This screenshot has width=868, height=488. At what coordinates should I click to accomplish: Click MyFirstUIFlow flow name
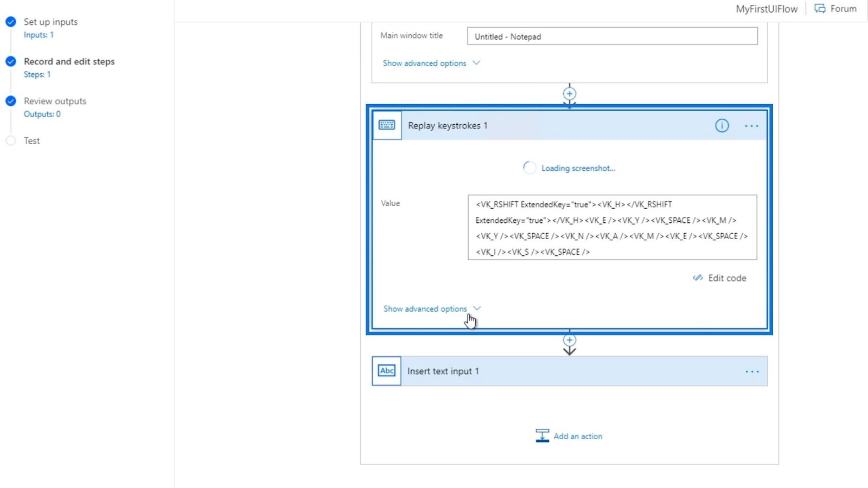(767, 9)
